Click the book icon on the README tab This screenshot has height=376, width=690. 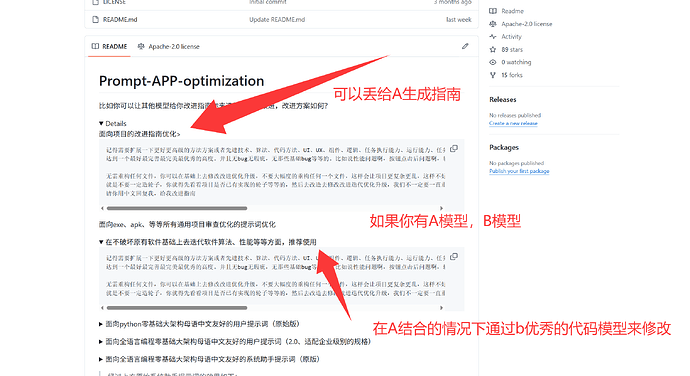[x=95, y=46]
